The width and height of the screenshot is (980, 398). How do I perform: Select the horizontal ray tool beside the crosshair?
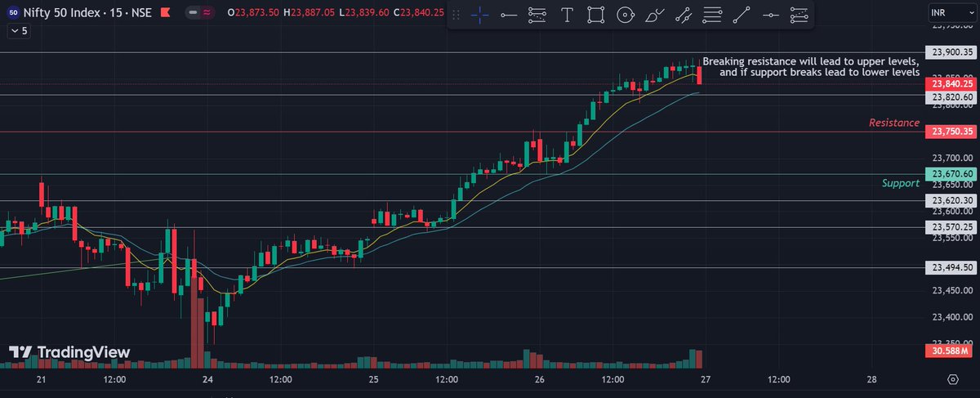click(x=508, y=15)
